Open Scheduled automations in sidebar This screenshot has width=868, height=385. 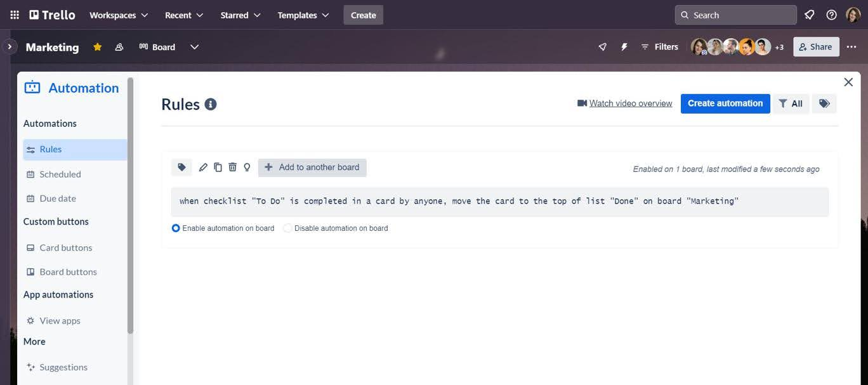click(x=60, y=174)
